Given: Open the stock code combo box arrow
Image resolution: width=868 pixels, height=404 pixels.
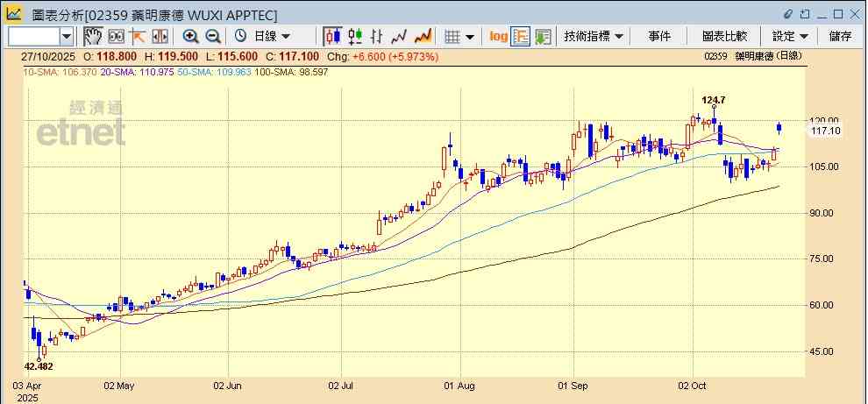Looking at the screenshot, I should click(x=67, y=36).
